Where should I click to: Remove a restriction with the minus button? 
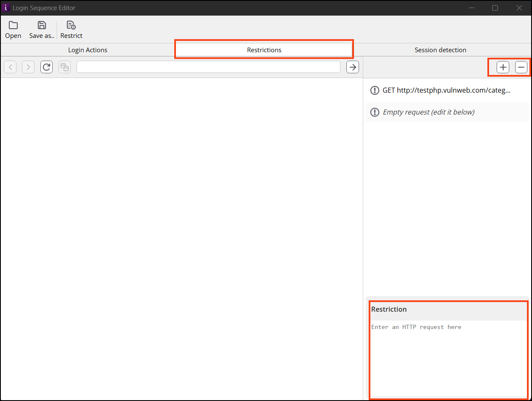[521, 67]
